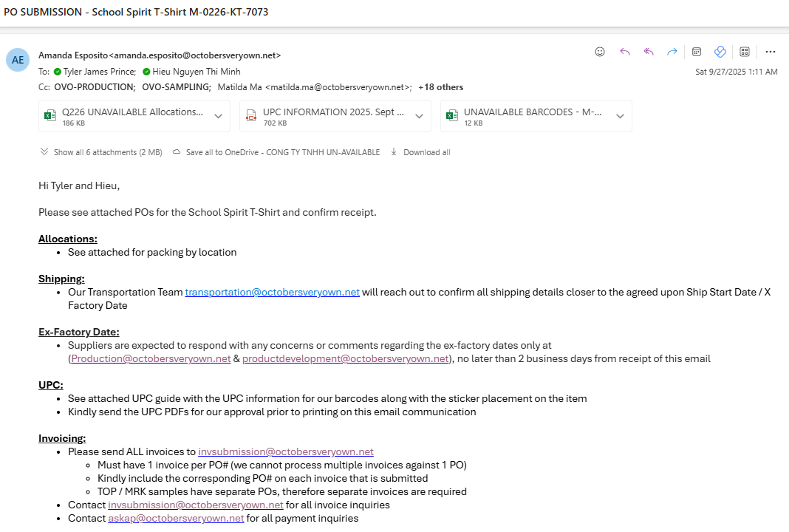Open UPC INFORMATION 2025 attachment dropdown arrow

[x=419, y=117]
